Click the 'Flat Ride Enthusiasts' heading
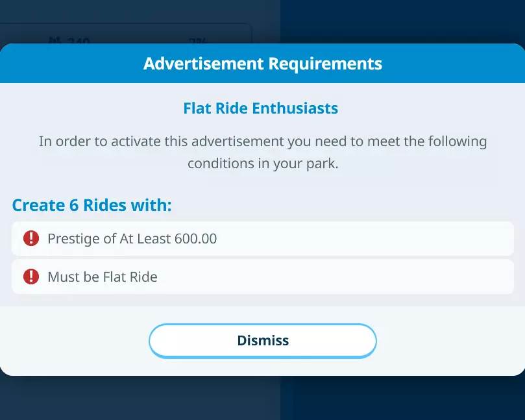Viewport: 525px width, 420px height. pyautogui.click(x=260, y=108)
